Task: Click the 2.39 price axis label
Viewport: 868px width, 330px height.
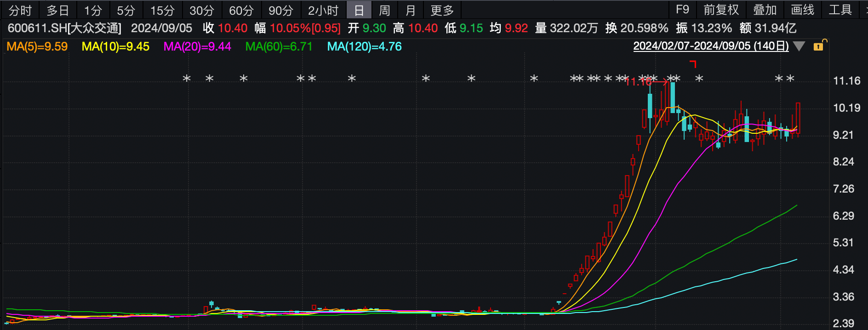Action: point(843,324)
